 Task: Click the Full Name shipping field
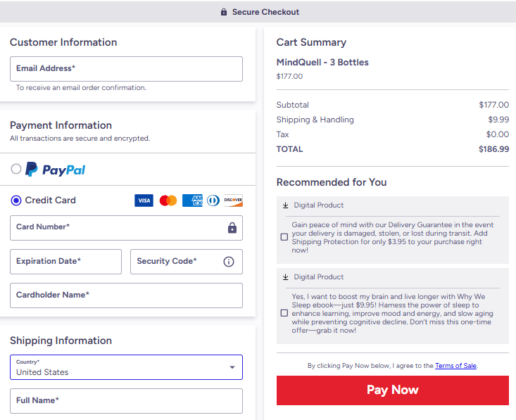pos(126,401)
